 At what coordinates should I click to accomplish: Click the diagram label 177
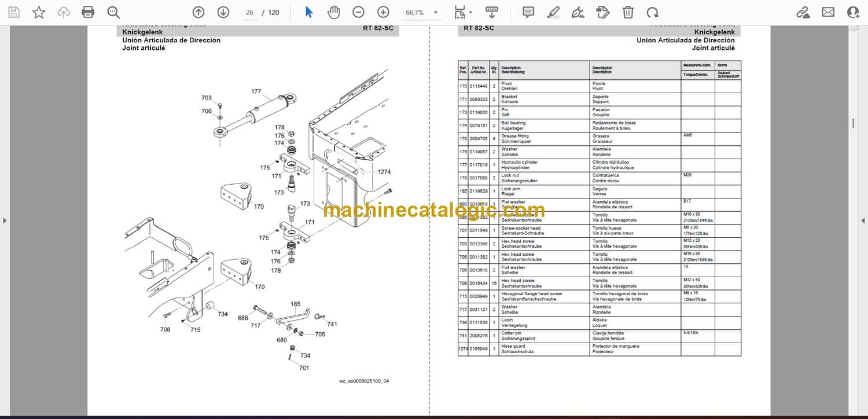coord(256,91)
